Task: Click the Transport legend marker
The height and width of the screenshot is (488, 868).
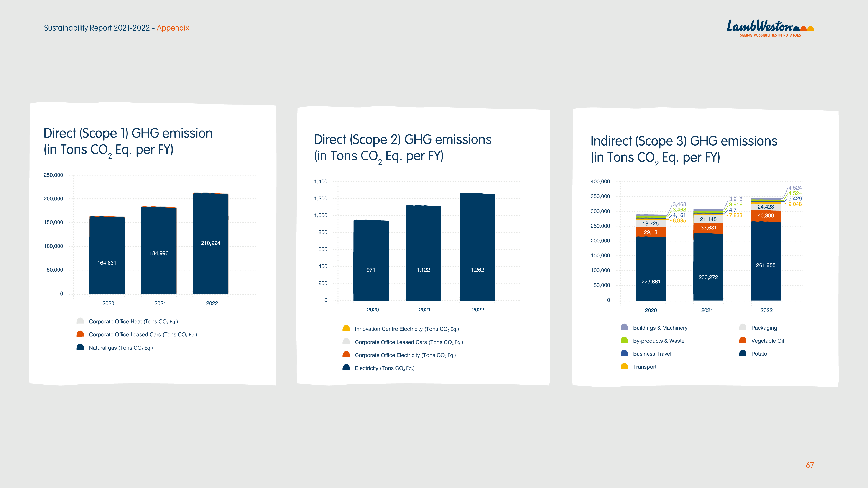Action: pyautogui.click(x=624, y=366)
